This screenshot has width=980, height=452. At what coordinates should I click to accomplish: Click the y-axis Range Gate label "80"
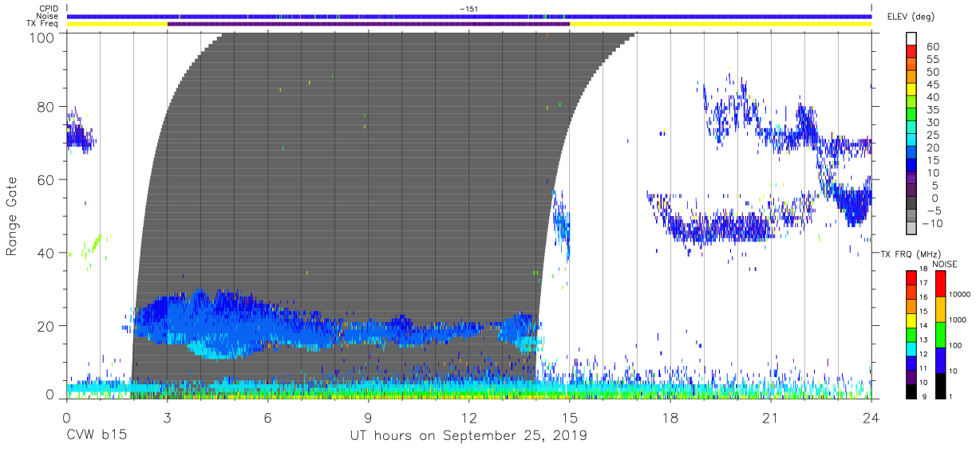[x=45, y=106]
